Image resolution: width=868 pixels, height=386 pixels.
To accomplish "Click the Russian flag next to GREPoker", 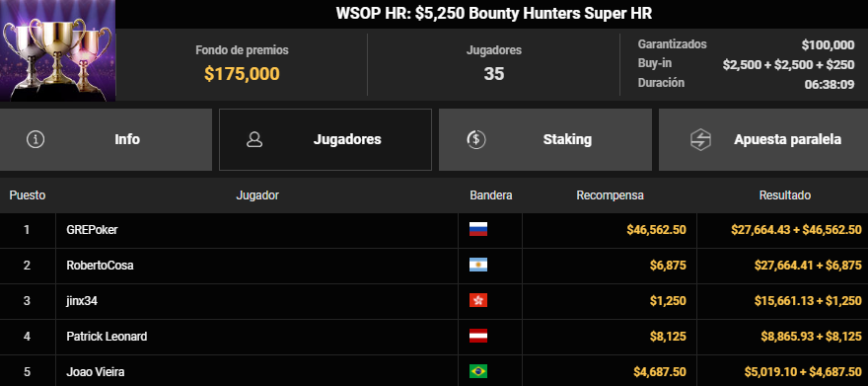I will coord(478,229).
